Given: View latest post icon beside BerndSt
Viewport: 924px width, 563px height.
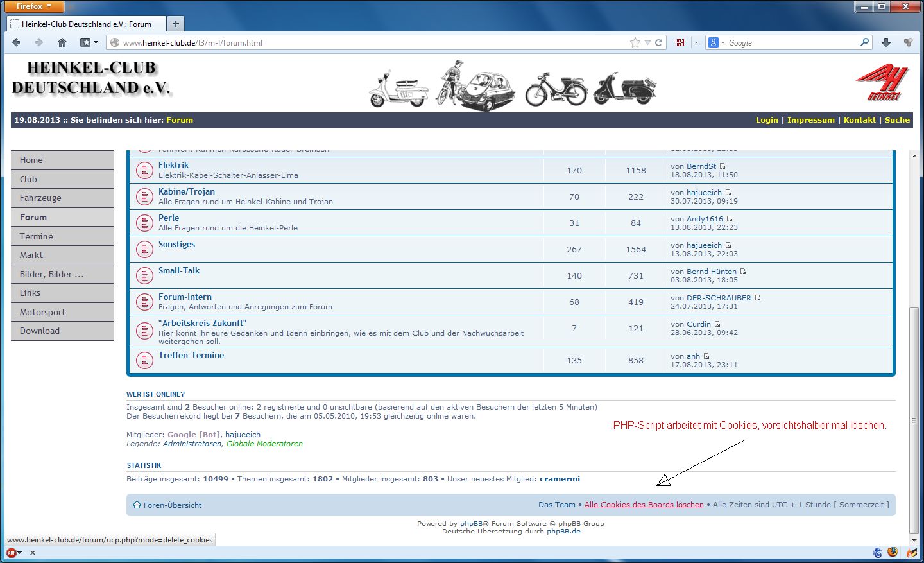Looking at the screenshot, I should tap(723, 166).
